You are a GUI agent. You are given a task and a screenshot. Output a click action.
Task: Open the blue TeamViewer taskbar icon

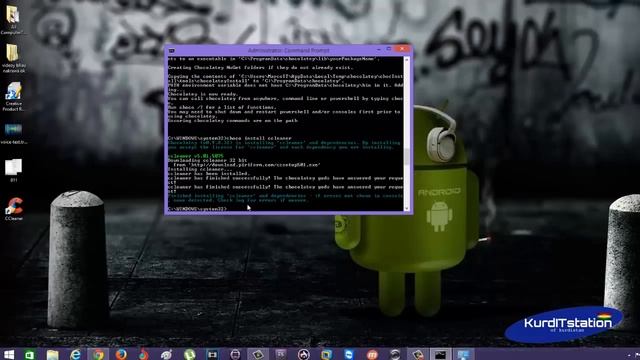349,354
